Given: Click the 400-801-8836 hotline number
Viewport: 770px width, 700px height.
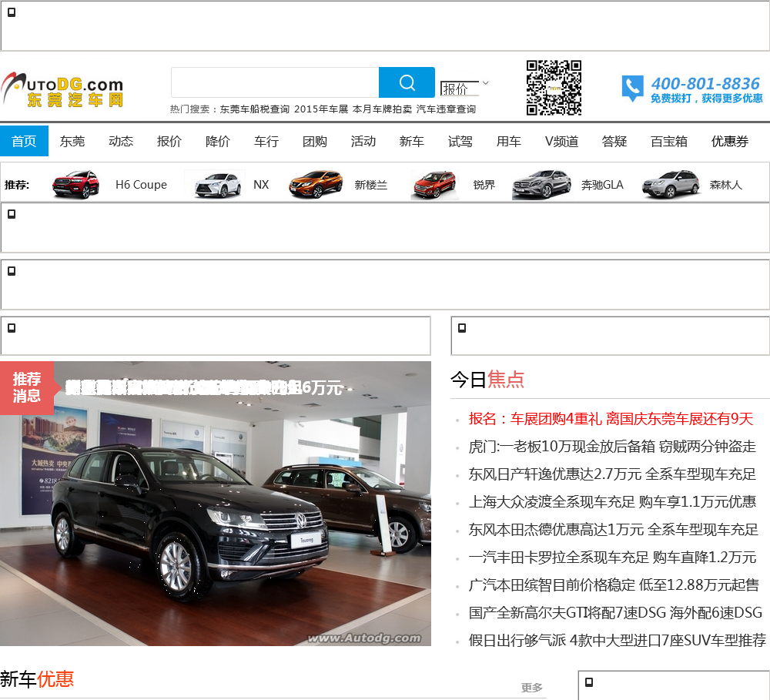Looking at the screenshot, I should 705,83.
